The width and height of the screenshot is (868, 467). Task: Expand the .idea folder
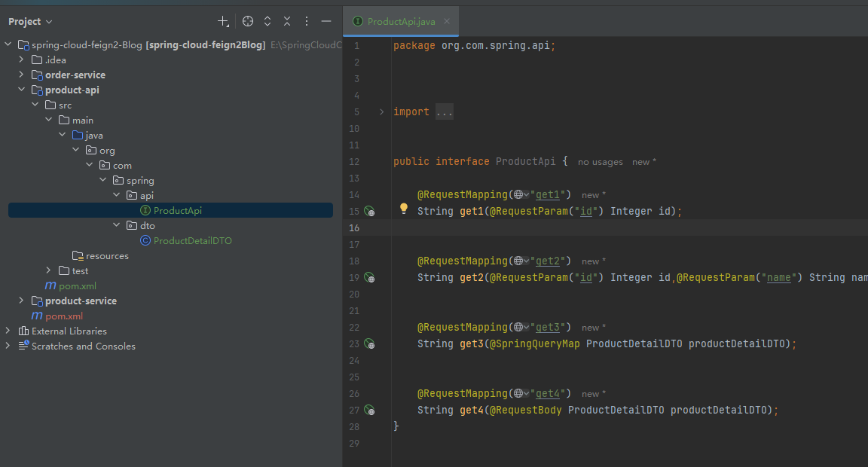(21, 60)
